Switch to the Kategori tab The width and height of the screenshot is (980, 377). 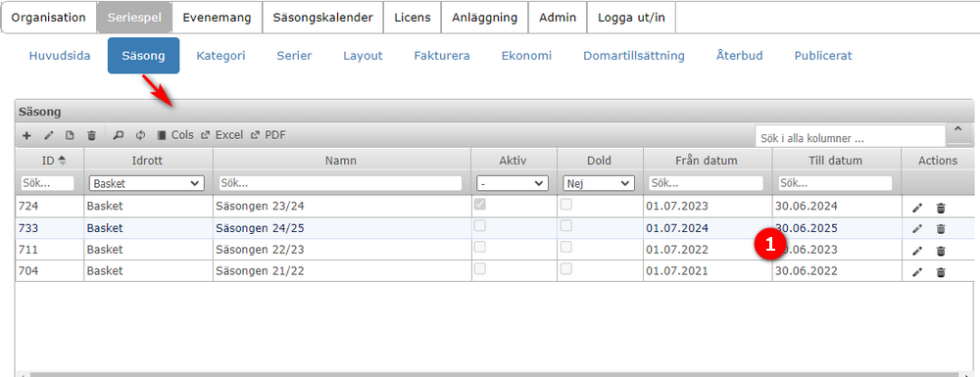point(220,56)
